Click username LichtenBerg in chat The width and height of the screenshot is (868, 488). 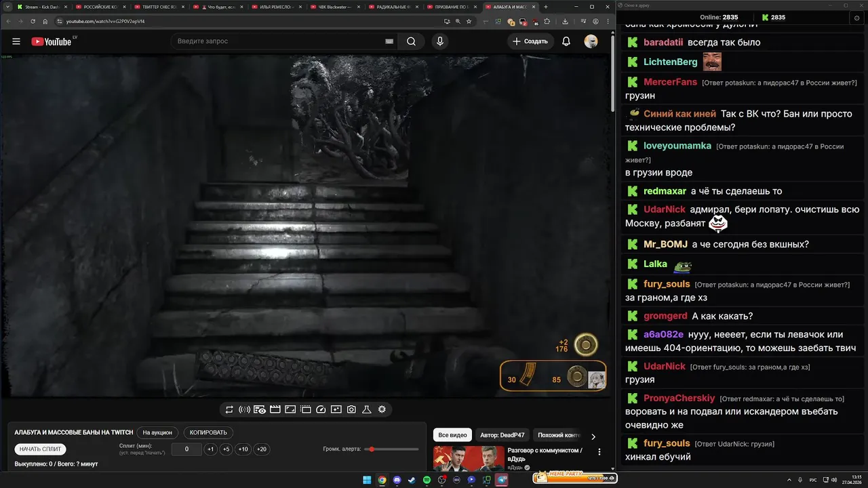point(670,62)
